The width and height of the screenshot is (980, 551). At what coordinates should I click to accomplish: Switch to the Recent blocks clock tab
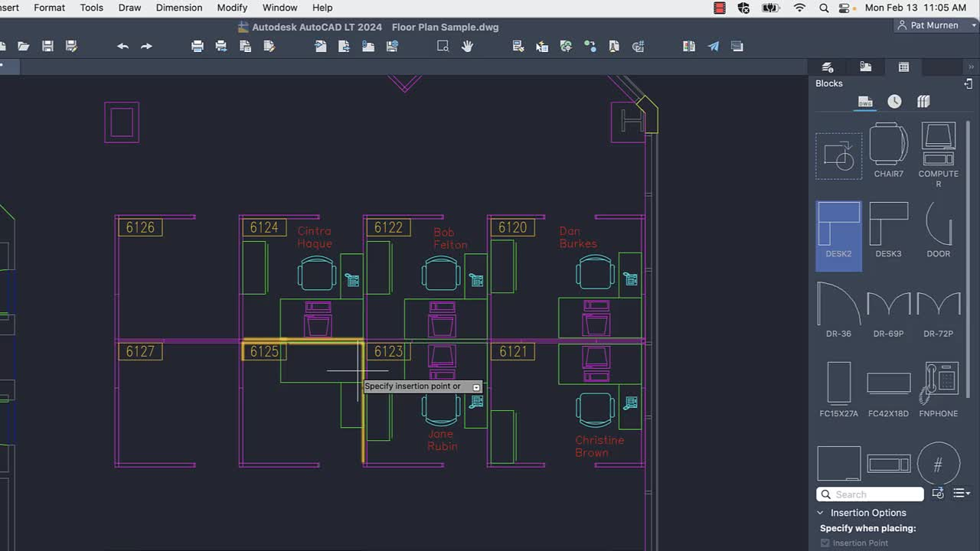coord(893,100)
